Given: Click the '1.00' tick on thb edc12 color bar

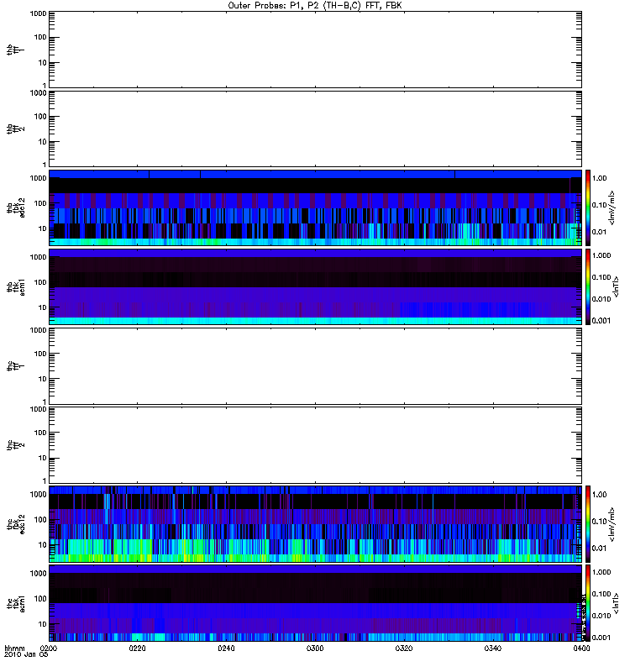Looking at the screenshot, I should [x=600, y=178].
